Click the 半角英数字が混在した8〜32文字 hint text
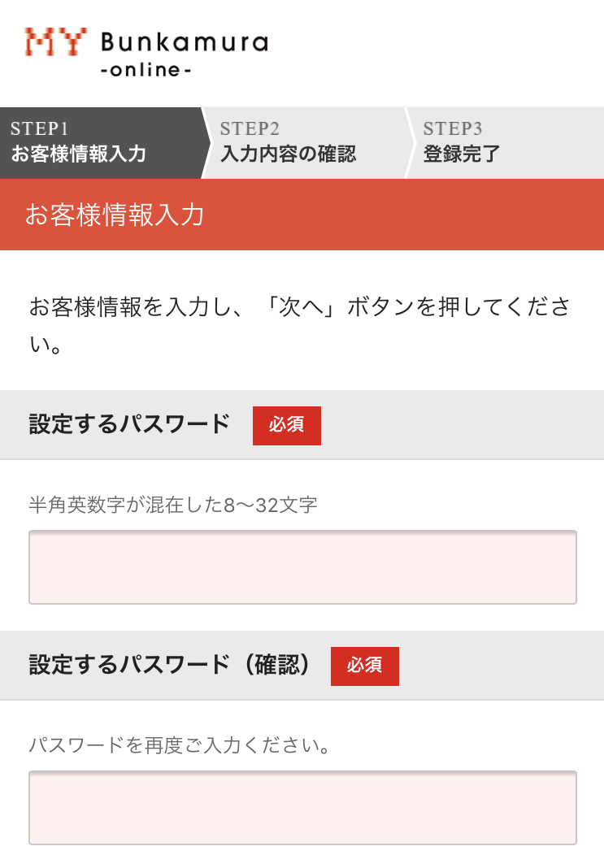Screen dimensions: 604x868 pos(172,506)
